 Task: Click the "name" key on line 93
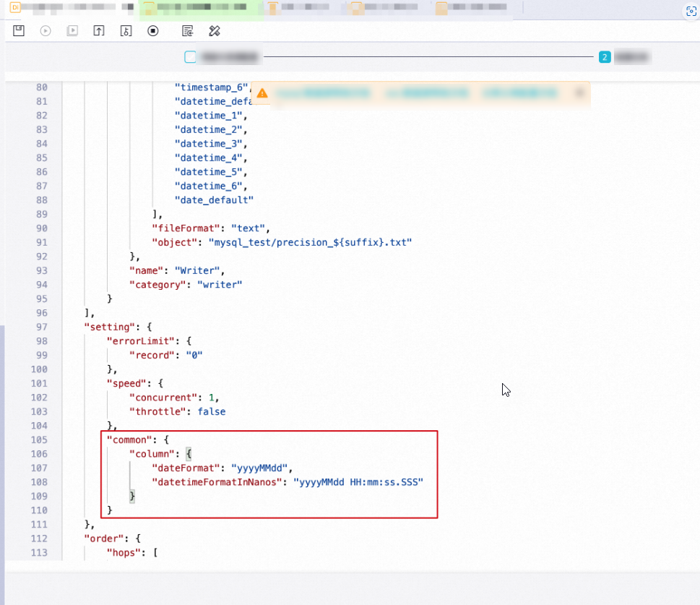[x=146, y=270]
